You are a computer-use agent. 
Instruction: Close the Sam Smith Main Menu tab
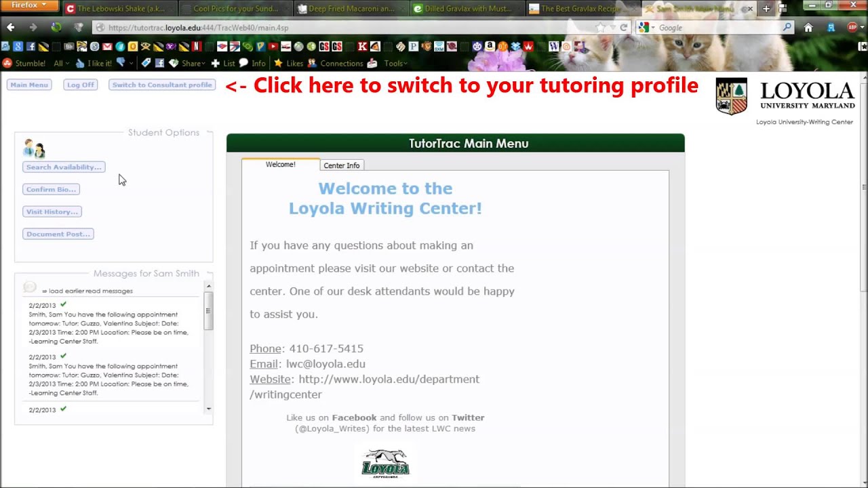750,9
